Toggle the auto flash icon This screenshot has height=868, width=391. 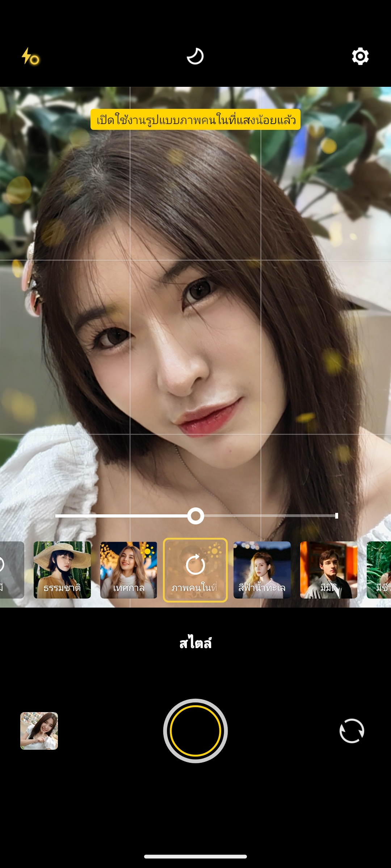coord(30,56)
